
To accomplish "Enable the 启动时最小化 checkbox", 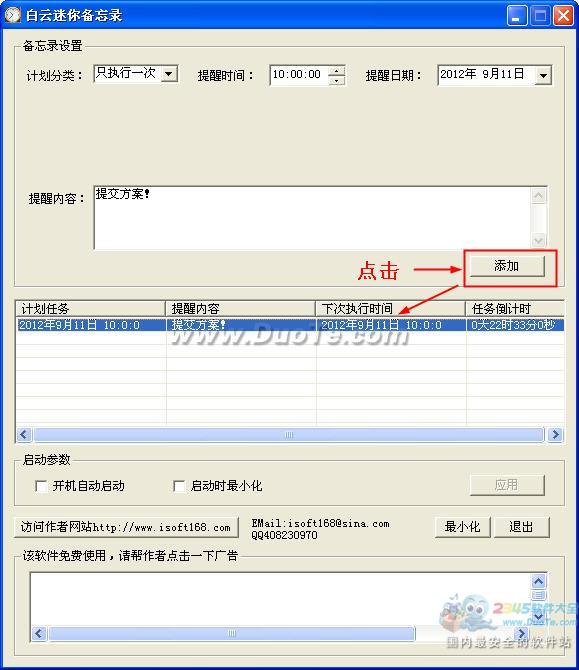I will tap(179, 486).
